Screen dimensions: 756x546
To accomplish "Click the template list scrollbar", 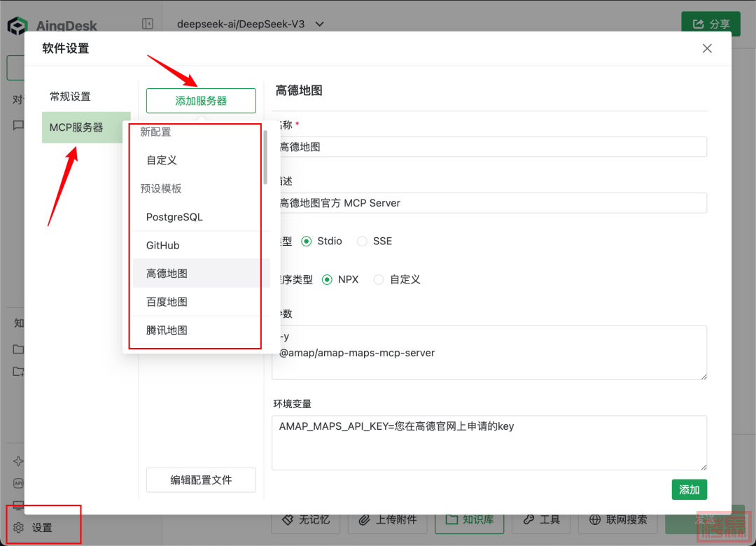I will [265, 157].
